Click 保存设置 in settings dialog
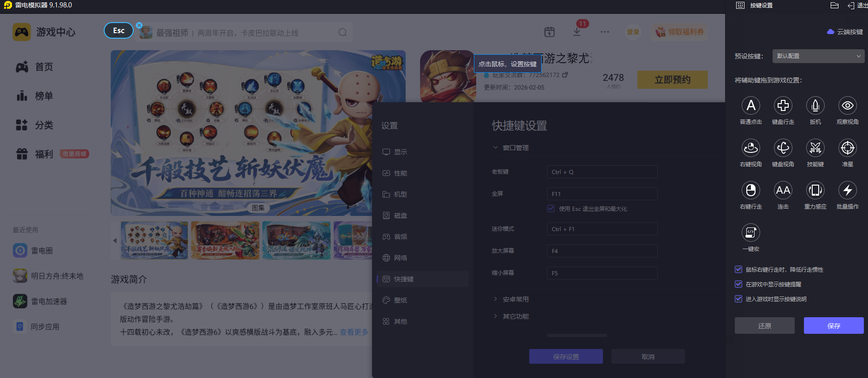This screenshot has height=378, width=868. 566,356
